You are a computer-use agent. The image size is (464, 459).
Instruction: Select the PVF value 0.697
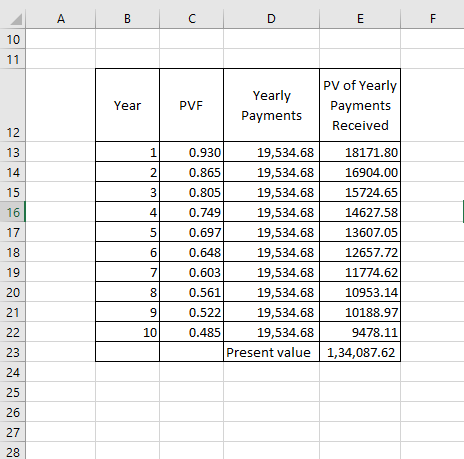(x=191, y=232)
